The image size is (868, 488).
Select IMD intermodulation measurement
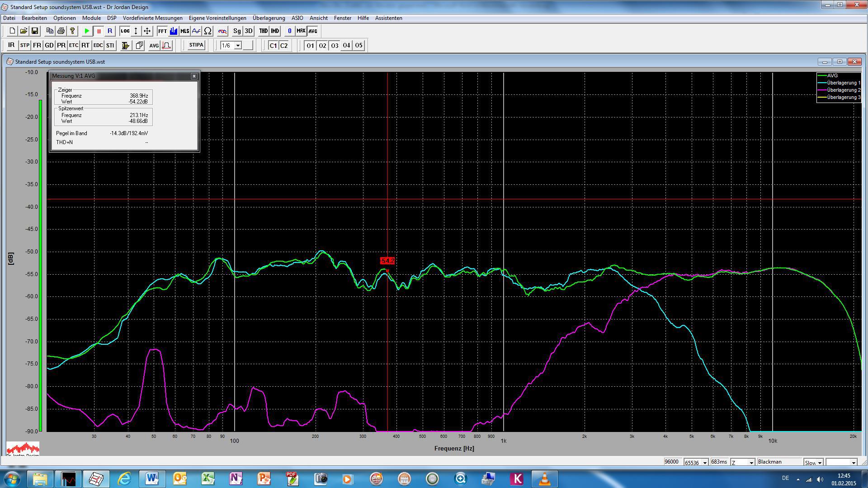[x=275, y=31]
